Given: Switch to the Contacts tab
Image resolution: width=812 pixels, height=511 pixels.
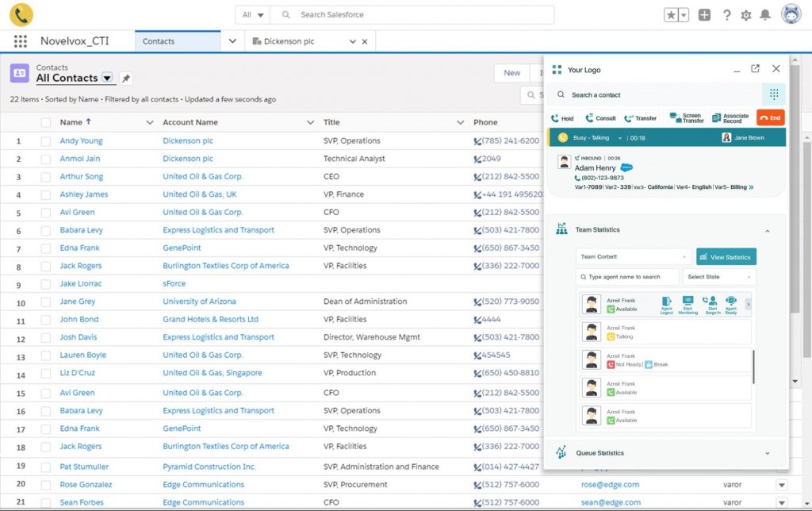Looking at the screenshot, I should [178, 41].
